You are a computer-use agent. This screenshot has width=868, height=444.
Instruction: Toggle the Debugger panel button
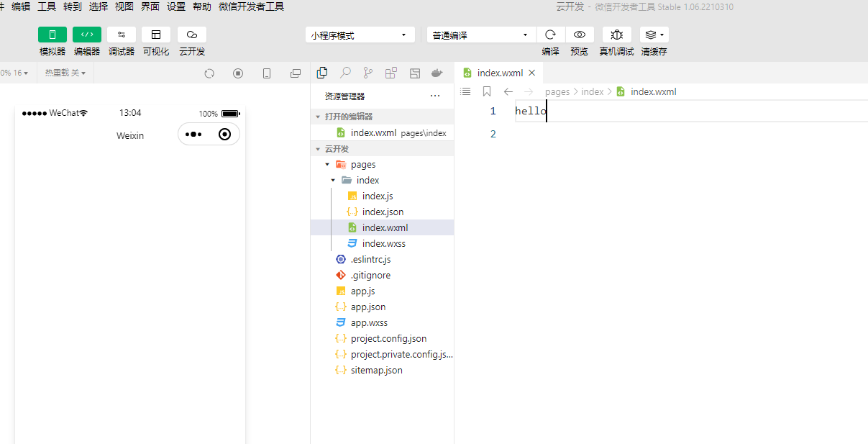(x=122, y=35)
